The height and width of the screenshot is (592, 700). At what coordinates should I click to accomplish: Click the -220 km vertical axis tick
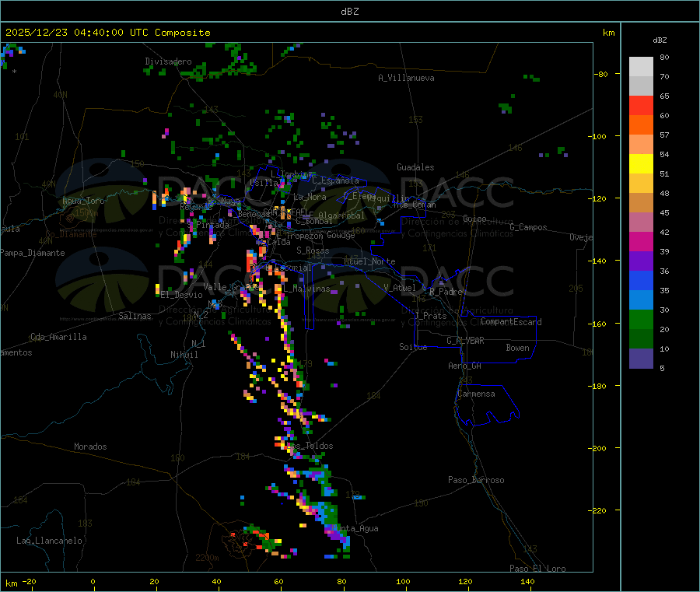coord(597,511)
